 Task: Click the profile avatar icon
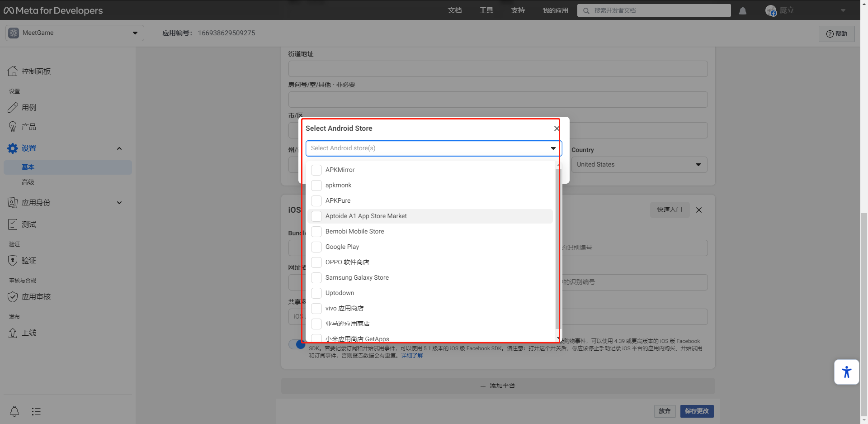point(771,10)
